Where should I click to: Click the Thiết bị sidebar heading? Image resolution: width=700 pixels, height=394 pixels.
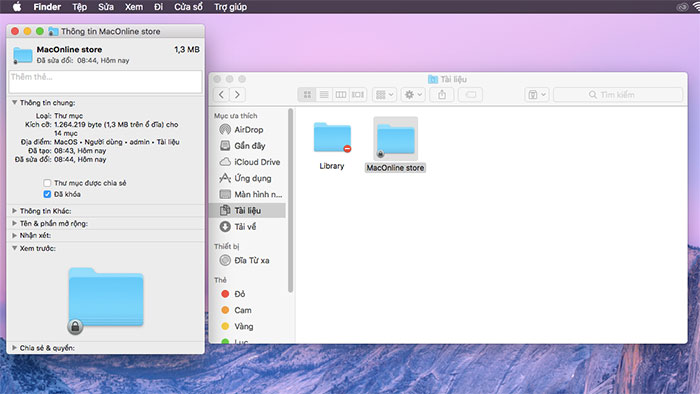click(x=226, y=246)
